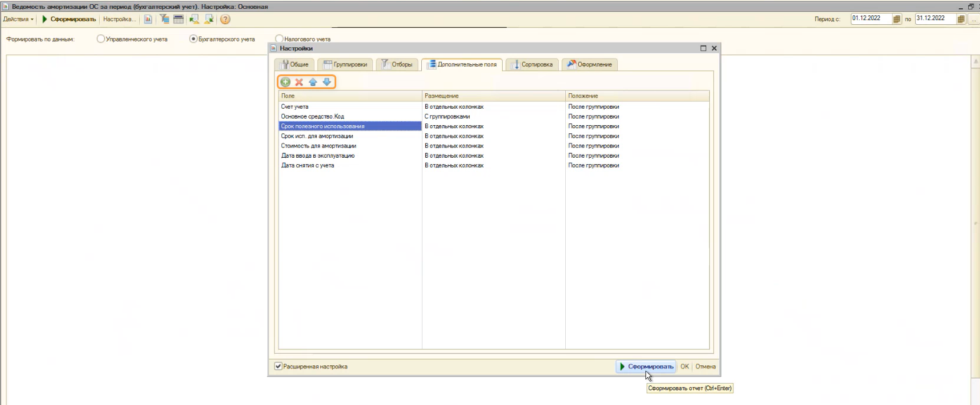Click the chart diagram icon in toolbar
The width and height of the screenshot is (980, 405).
point(148,19)
